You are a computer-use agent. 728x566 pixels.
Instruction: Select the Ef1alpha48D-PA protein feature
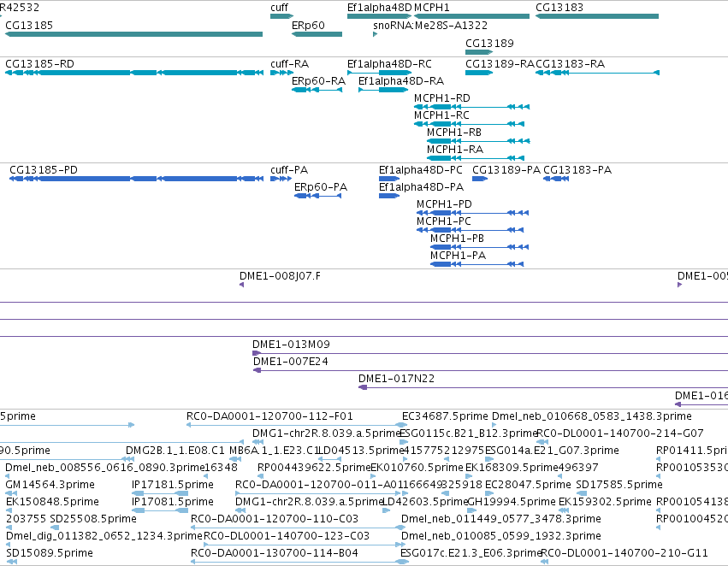pyautogui.click(x=389, y=196)
